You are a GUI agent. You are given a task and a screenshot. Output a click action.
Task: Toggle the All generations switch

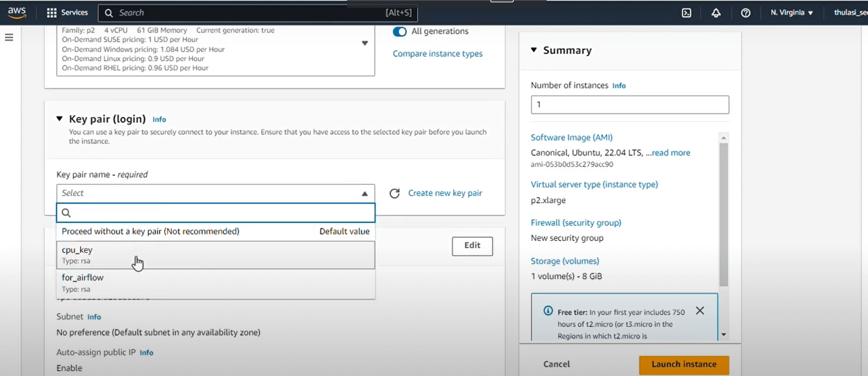click(x=400, y=31)
